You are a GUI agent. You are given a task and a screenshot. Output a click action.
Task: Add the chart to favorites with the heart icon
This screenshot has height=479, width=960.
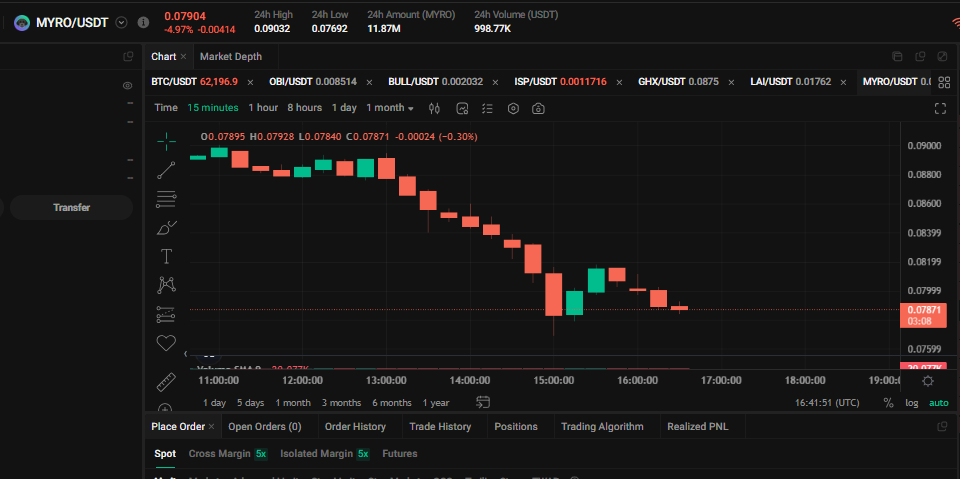click(x=166, y=343)
